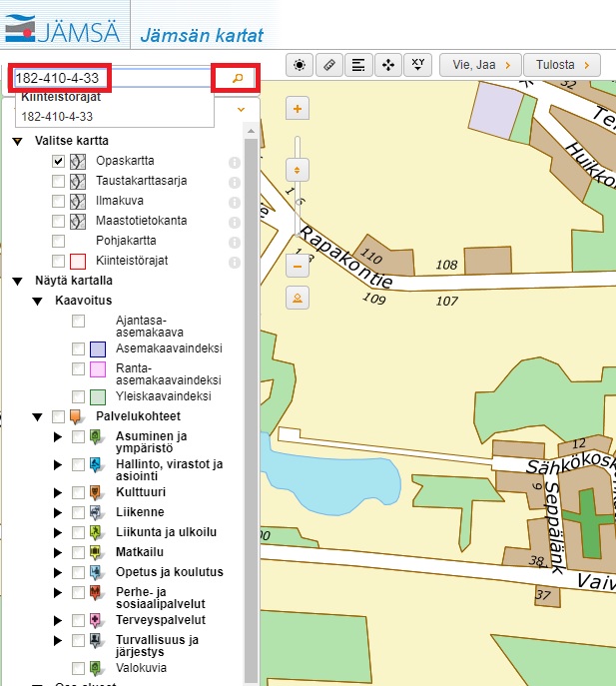Click the Opaskartta map layer icon
The image size is (616, 686).
pyautogui.click(x=78, y=162)
